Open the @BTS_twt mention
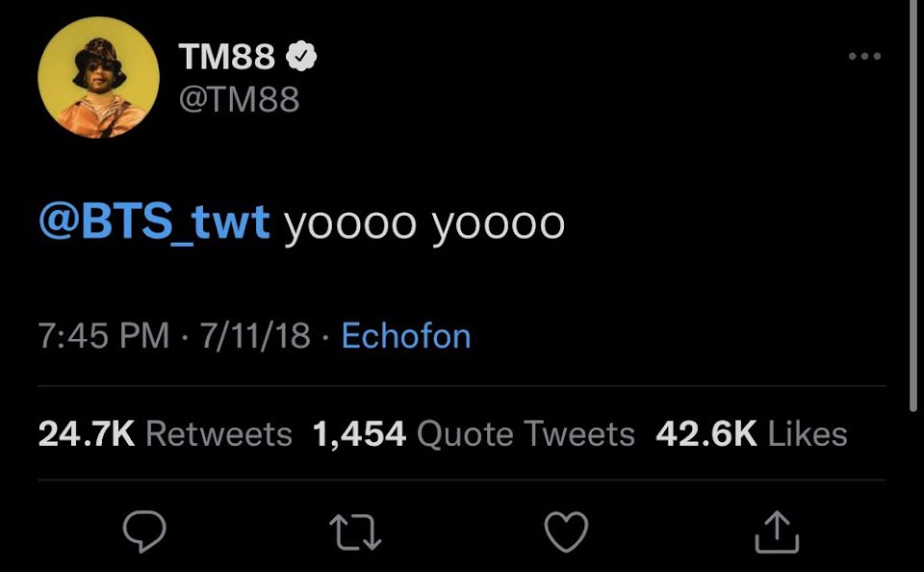Viewport: 924px width, 572px height. 154,221
